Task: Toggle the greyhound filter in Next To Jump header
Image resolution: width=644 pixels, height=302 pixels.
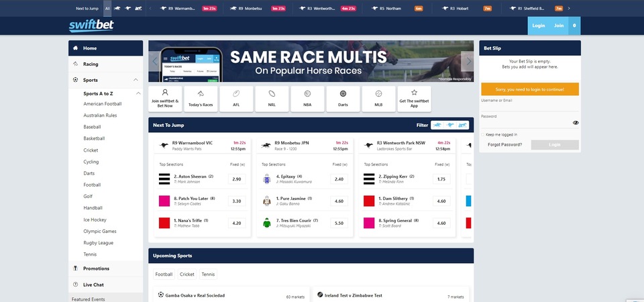Action: pos(450,125)
